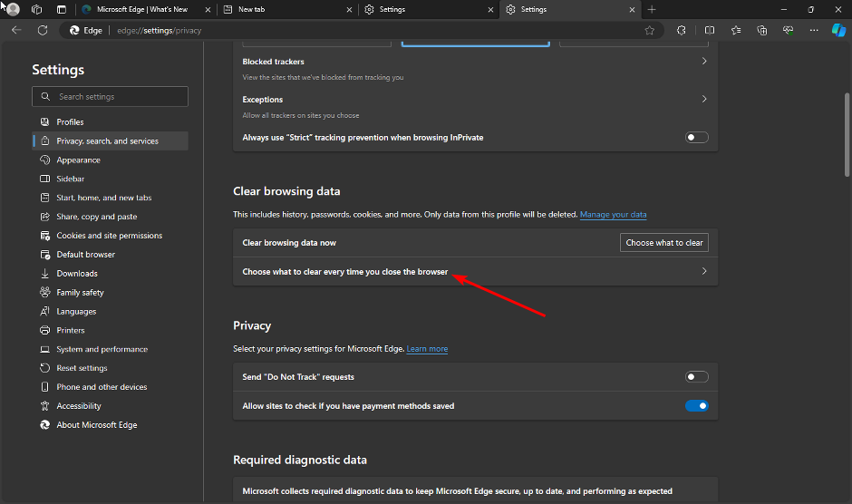
Task: Open Default browser settings
Action: (111, 255)
